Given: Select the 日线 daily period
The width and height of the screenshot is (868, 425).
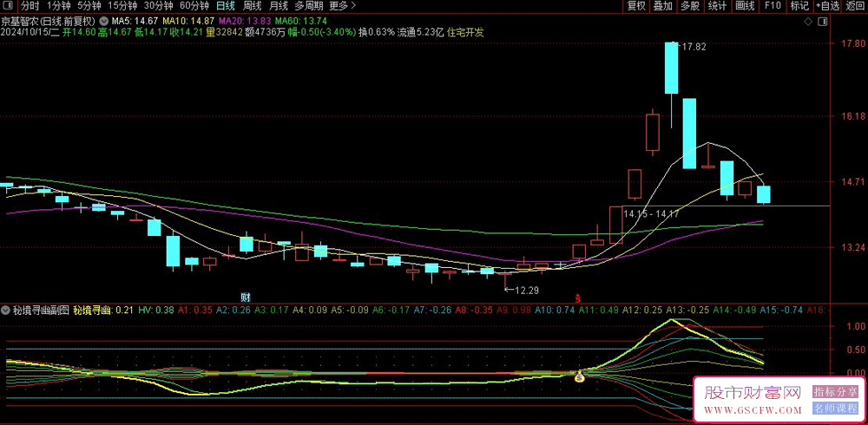Looking at the screenshot, I should (226, 6).
